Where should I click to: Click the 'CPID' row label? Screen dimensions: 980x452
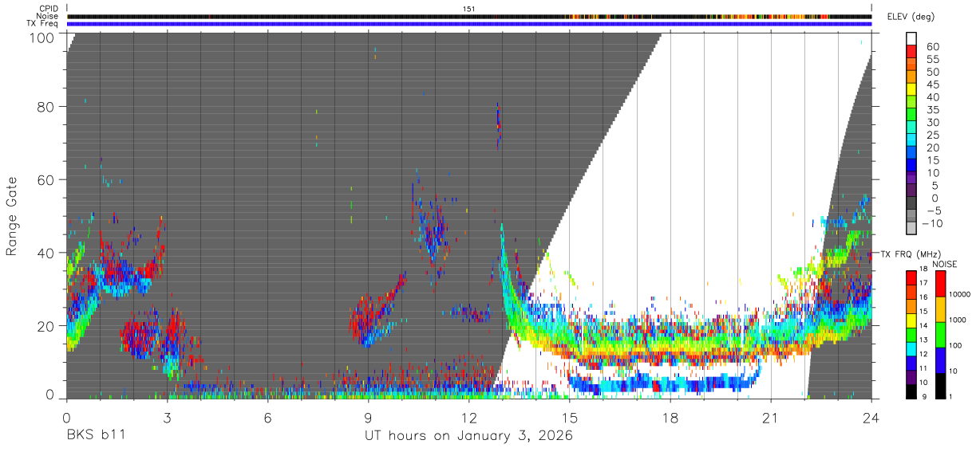(49, 8)
